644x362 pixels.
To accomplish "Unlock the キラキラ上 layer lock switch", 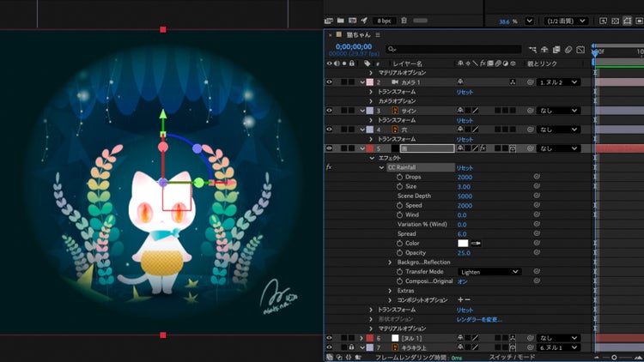I will pos(351,347).
